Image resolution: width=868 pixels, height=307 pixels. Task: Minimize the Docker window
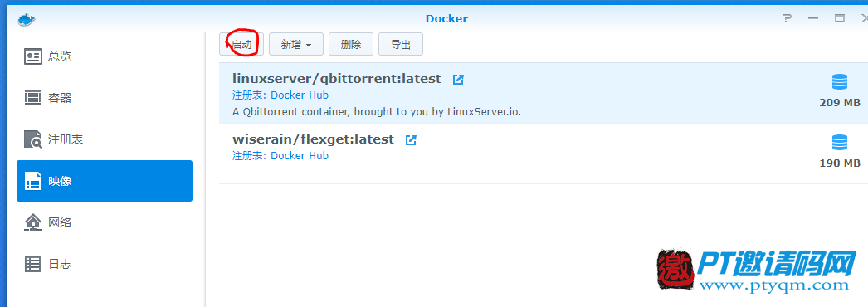point(813,19)
